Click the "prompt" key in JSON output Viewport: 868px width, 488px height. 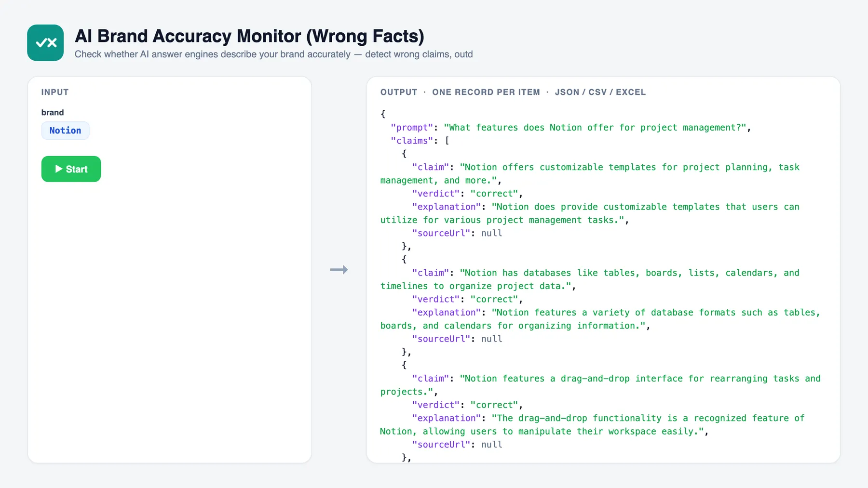[412, 128]
